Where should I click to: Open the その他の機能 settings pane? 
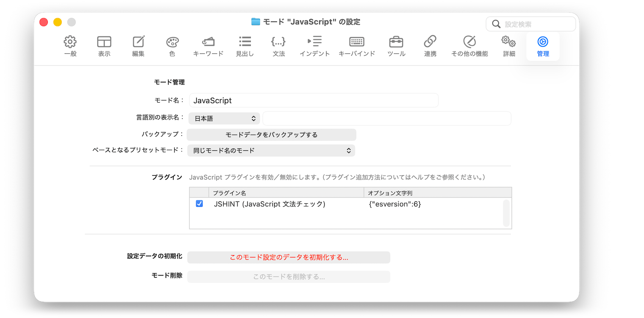point(469,46)
